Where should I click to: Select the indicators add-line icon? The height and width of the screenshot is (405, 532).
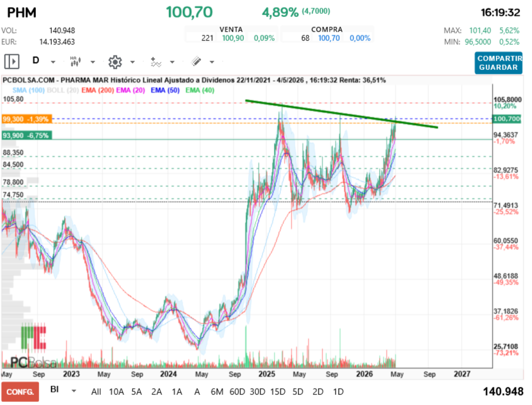coord(156,62)
